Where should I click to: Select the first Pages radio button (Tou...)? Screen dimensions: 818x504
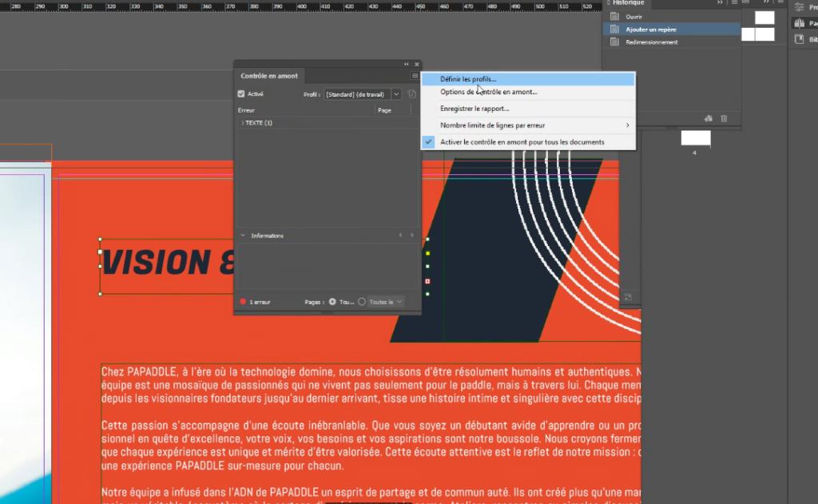pos(332,302)
